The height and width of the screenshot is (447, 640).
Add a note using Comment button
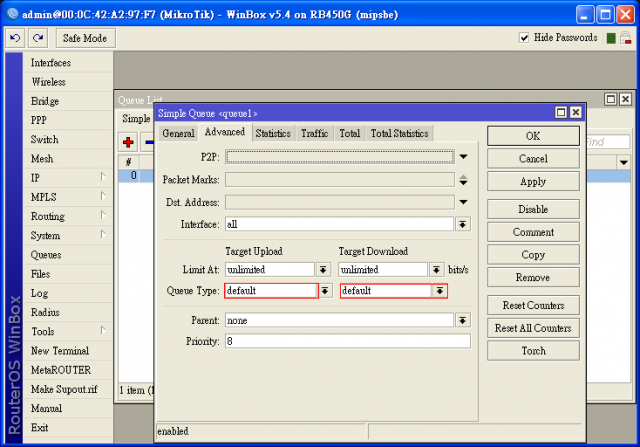tap(533, 232)
